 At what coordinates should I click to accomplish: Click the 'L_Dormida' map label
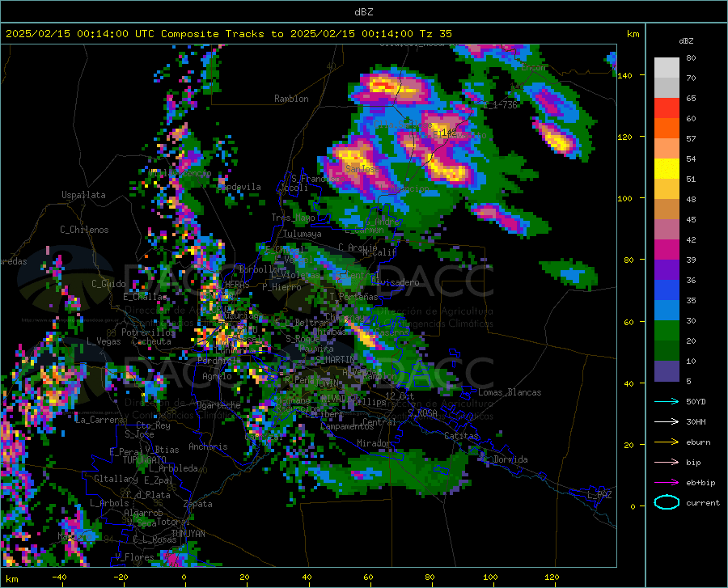506,459
